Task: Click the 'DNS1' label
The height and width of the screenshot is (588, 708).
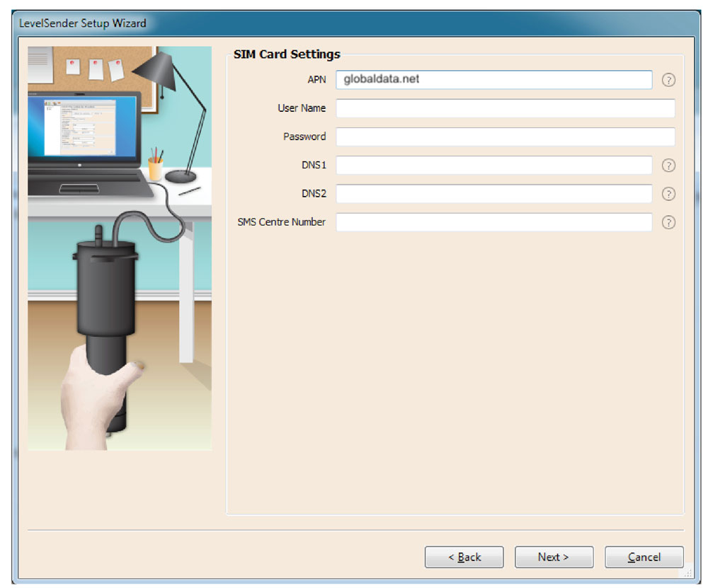Action: click(x=314, y=165)
